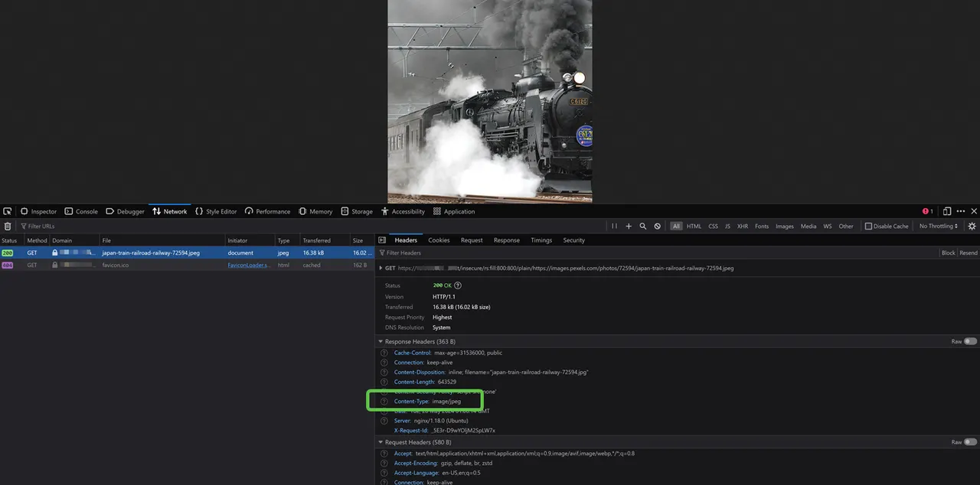Click help icon beside Content-Type header

(x=384, y=401)
